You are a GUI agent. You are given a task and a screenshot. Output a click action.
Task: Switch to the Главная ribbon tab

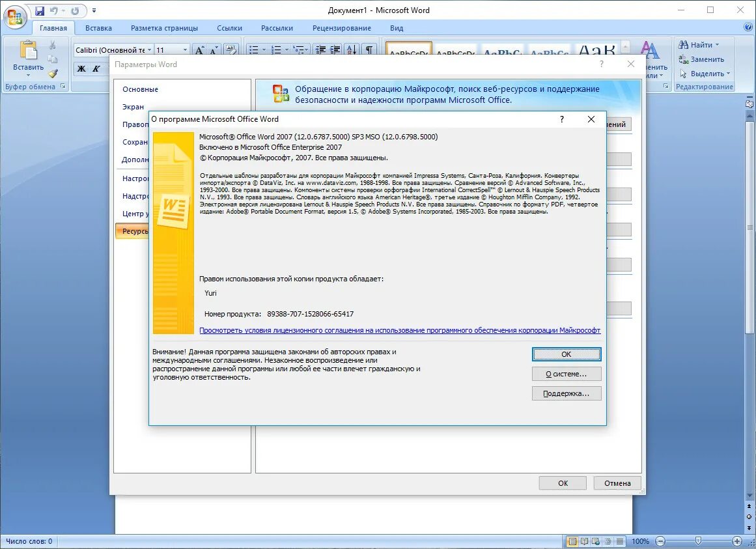click(53, 28)
